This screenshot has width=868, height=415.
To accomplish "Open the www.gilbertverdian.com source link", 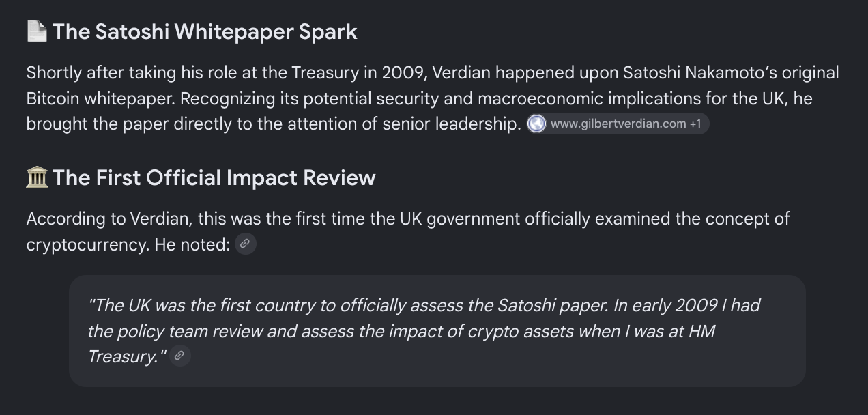I will [x=618, y=124].
